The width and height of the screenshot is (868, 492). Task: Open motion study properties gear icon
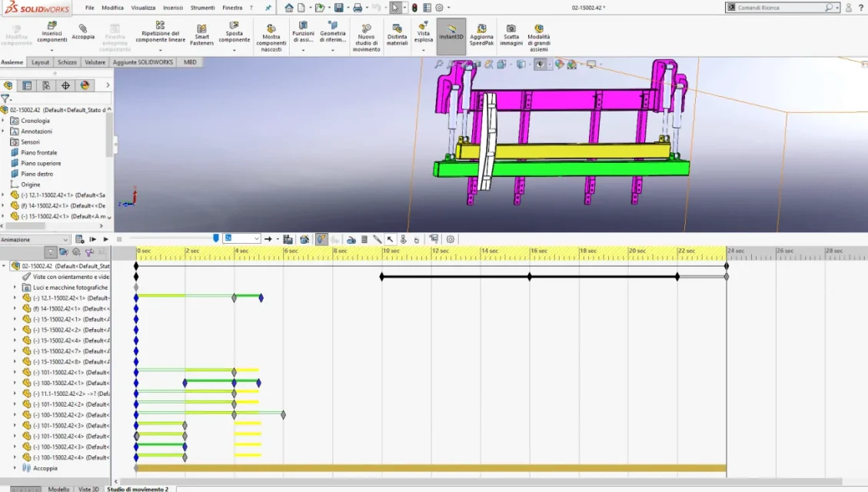451,239
